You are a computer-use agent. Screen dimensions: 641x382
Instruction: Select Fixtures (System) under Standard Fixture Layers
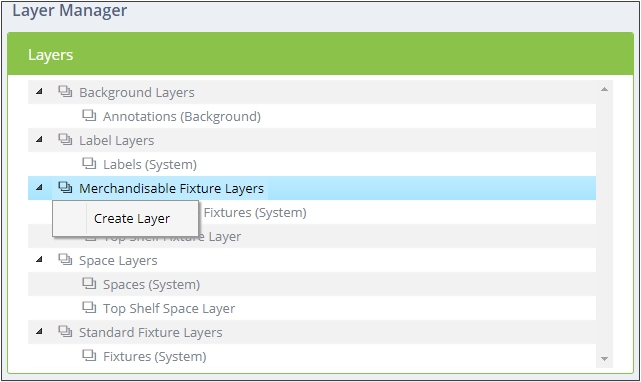155,356
